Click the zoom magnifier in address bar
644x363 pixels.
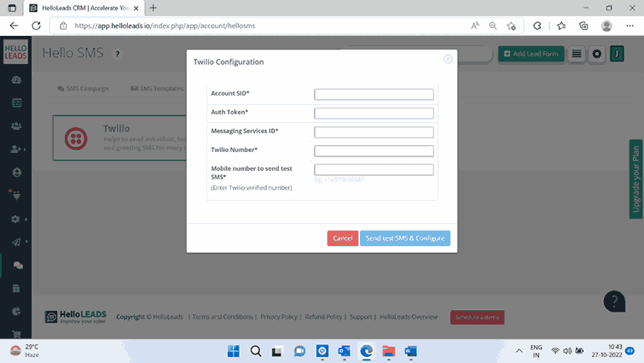pos(493,26)
